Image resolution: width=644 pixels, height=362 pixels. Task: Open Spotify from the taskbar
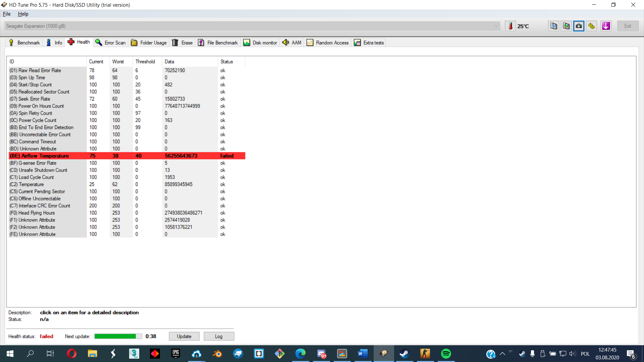coord(446,354)
